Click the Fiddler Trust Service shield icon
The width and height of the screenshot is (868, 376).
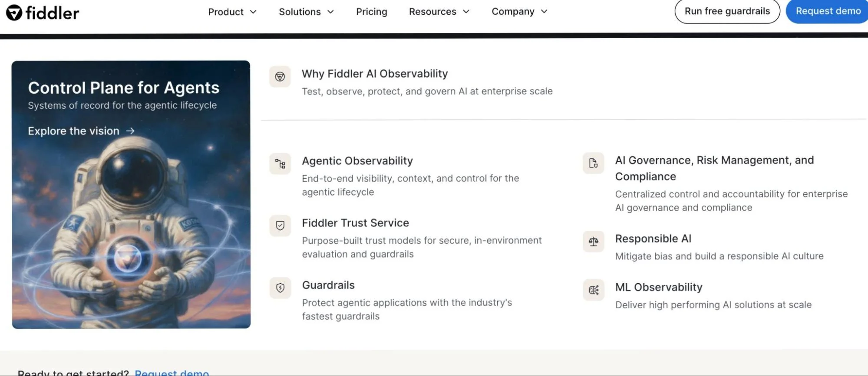[x=280, y=226]
